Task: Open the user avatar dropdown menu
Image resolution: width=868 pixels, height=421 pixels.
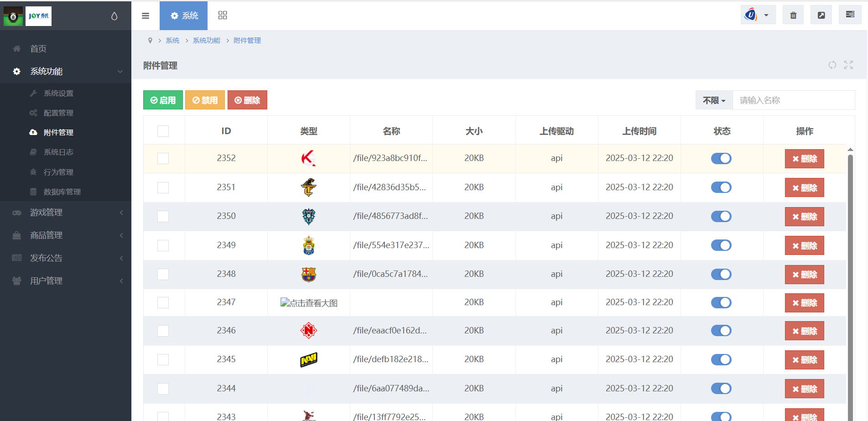Action: point(758,15)
